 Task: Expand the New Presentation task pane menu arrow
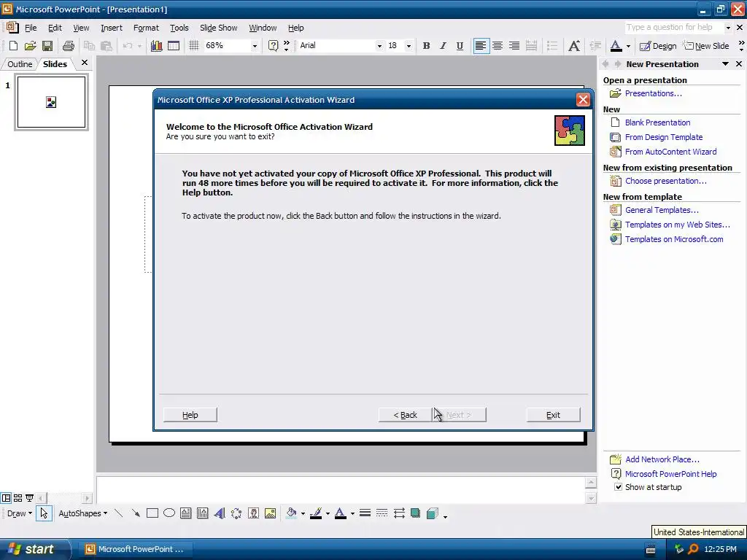point(725,64)
